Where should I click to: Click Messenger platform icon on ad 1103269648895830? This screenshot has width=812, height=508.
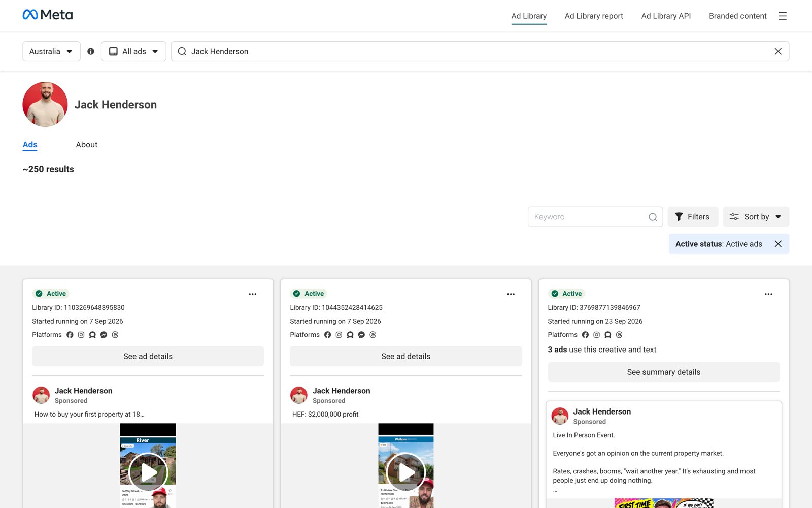click(x=104, y=335)
